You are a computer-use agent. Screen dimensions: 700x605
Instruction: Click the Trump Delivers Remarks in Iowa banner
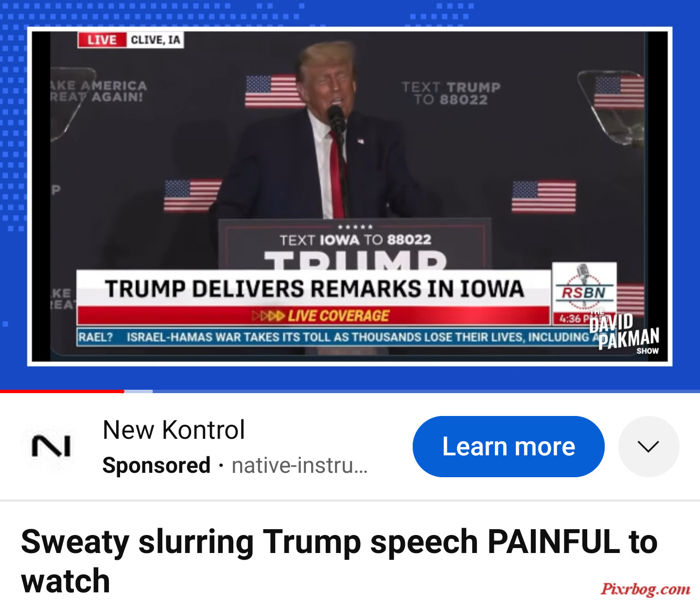click(x=314, y=288)
